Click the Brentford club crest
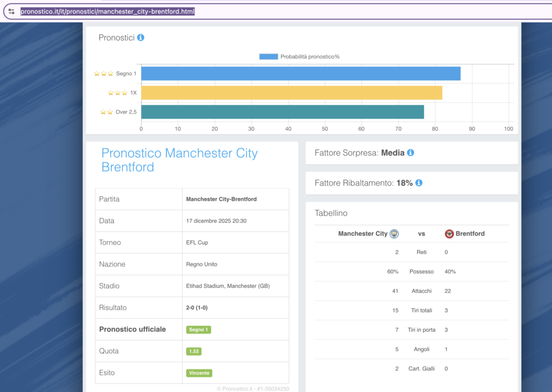 [x=449, y=234]
